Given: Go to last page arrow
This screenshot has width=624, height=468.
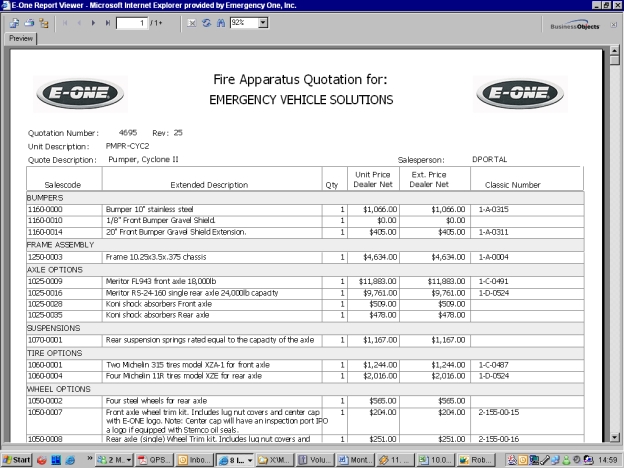Looking at the screenshot, I should tap(107, 23).
